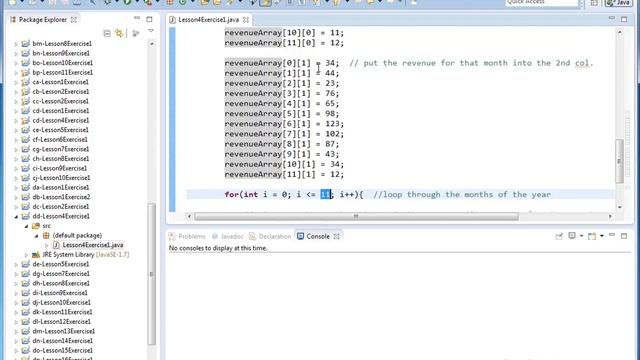Select the Lesson4Exercise1.java editor tab
The height and width of the screenshot is (360, 640).
coord(209,20)
